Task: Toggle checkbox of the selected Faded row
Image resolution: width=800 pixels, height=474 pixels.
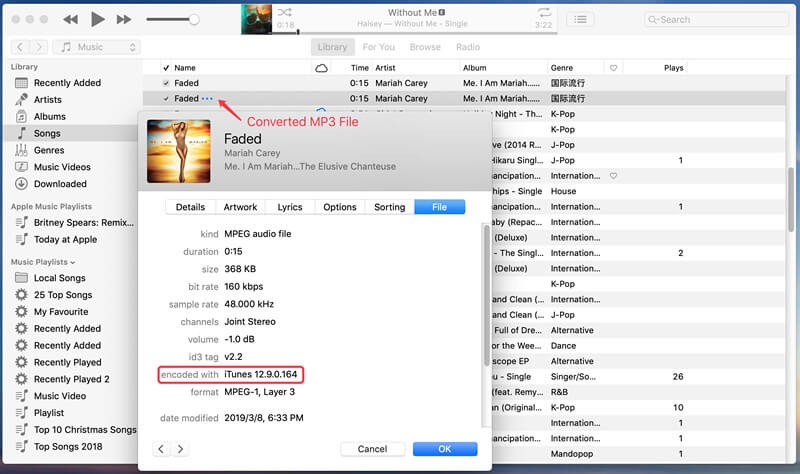Action: (166, 99)
